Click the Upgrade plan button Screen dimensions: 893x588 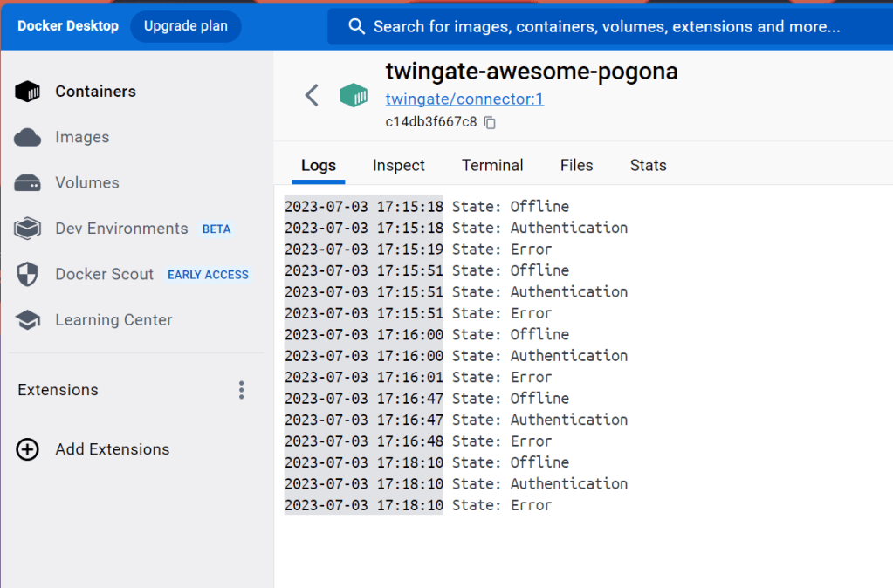tap(186, 26)
